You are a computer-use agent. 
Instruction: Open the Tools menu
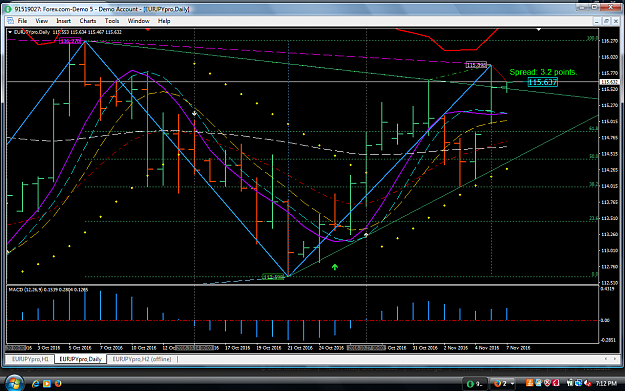[112, 21]
